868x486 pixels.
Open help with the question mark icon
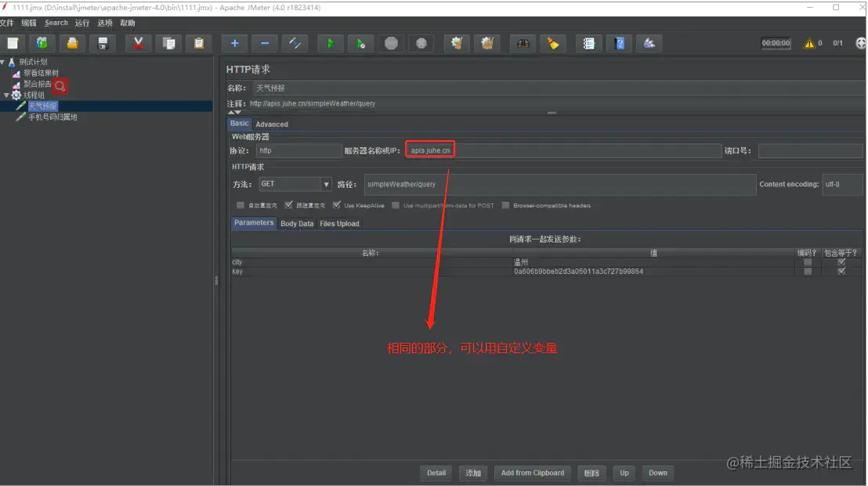tap(620, 43)
